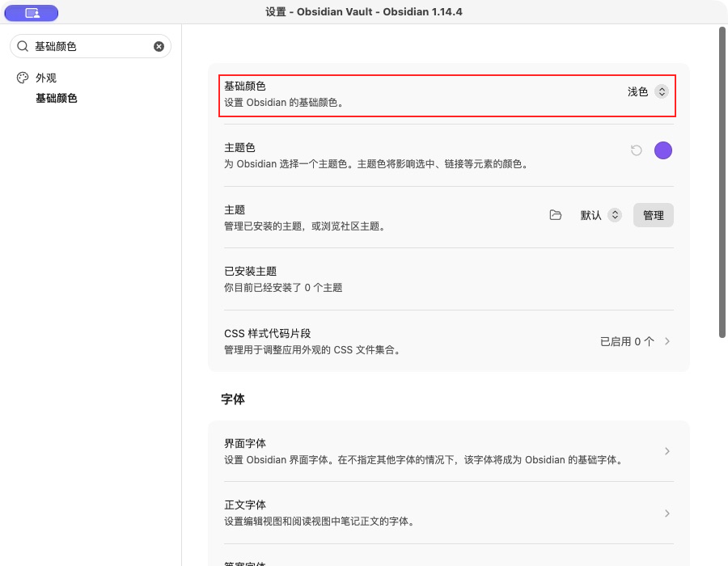Screen dimensions: 728x566
Task: Open the 基础颜色 浅色 dropdown
Action: pyautogui.click(x=648, y=92)
